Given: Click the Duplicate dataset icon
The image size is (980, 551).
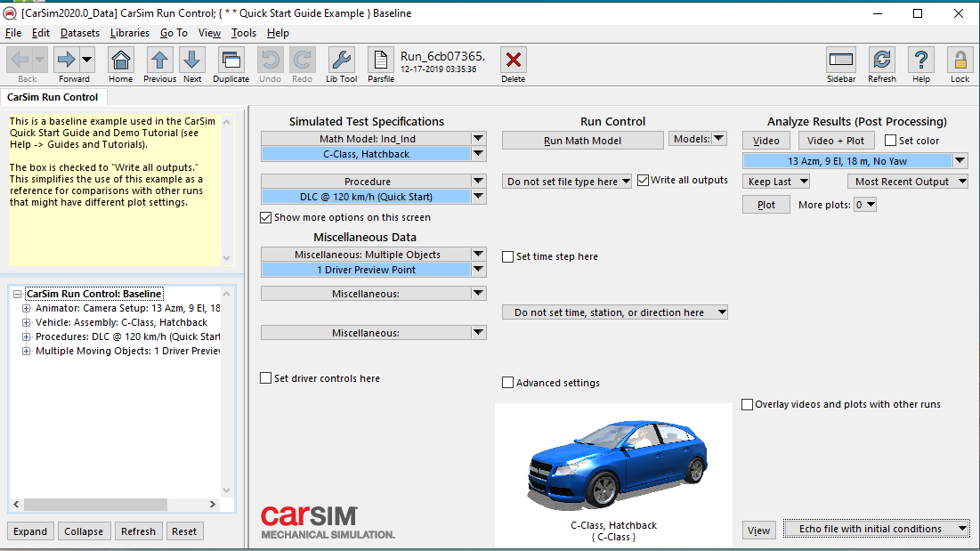Looking at the screenshot, I should tap(231, 61).
